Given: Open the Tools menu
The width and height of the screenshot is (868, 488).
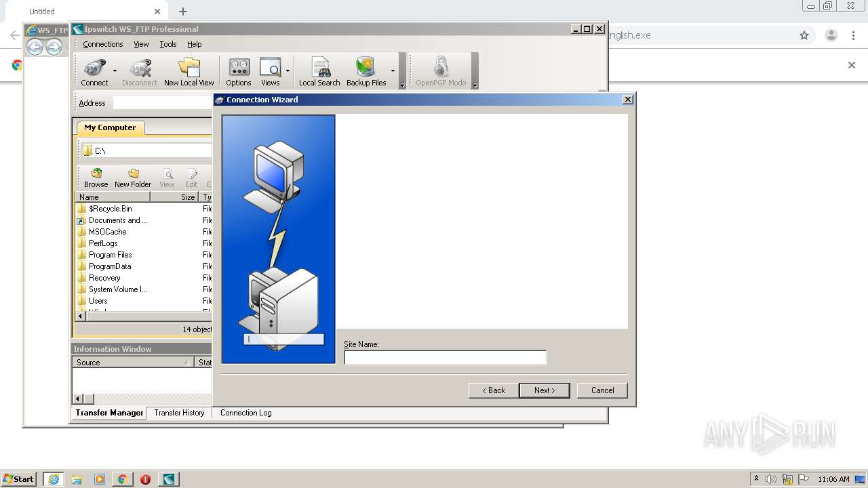Looking at the screenshot, I should click(168, 44).
